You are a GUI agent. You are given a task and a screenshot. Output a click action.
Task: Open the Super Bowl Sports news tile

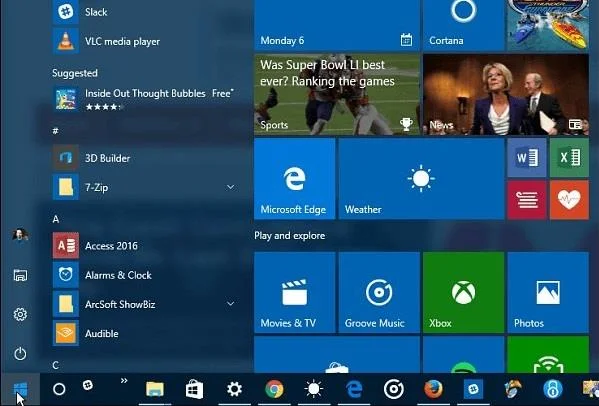pyautogui.click(x=337, y=94)
